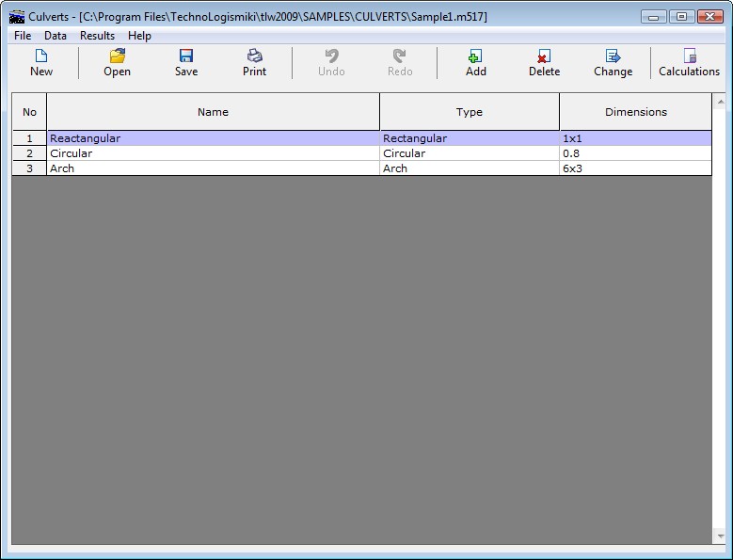Image resolution: width=733 pixels, height=560 pixels.
Task: Click the scrollbar up arrow
Action: [721, 100]
